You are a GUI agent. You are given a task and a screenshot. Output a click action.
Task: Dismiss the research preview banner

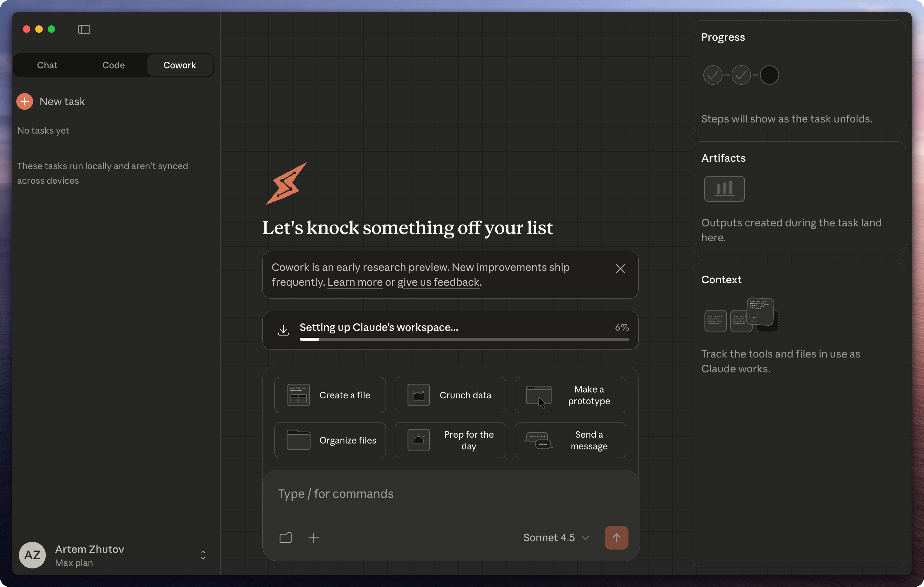620,269
